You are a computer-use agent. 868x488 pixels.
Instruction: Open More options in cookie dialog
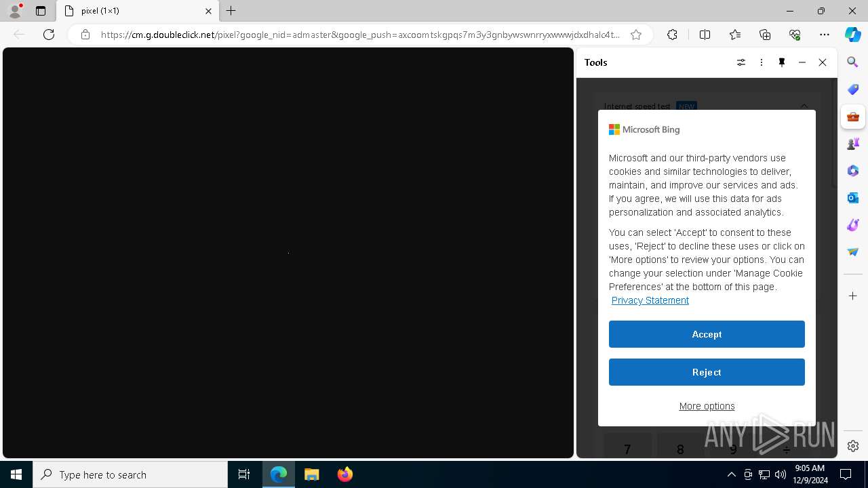tap(707, 406)
